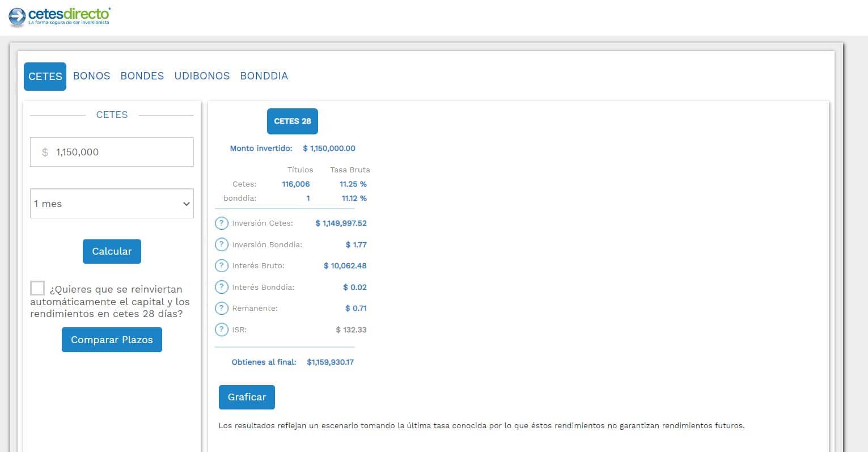Select the CETES tab

(45, 77)
